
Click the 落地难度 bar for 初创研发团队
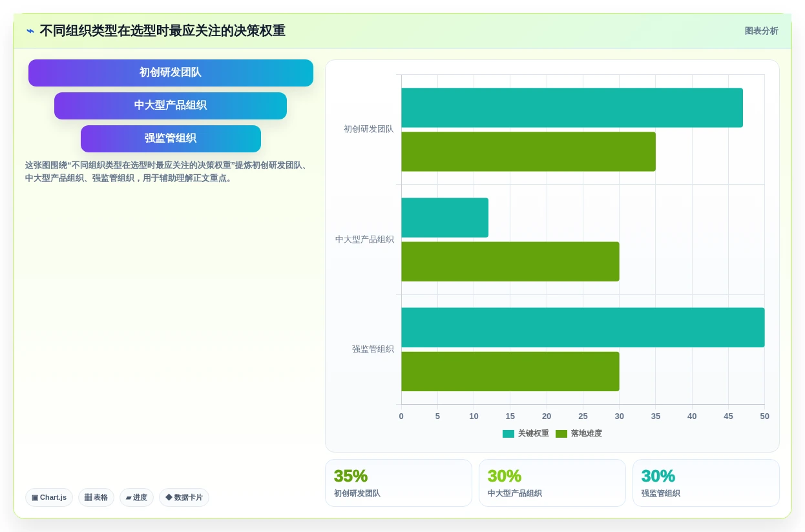click(x=528, y=152)
